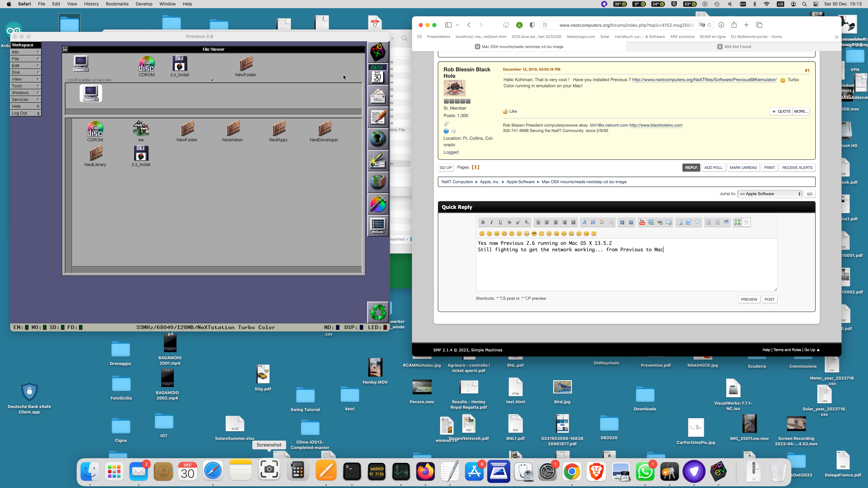The height and width of the screenshot is (488, 868).
Task: Toggle italic formatting in Quick Reply editor
Action: point(491,222)
